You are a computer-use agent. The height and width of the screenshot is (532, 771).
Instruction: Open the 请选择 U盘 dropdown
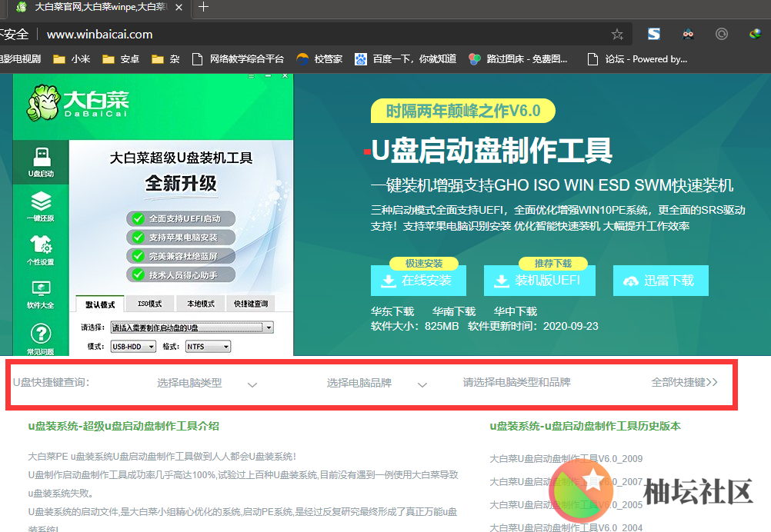192,328
